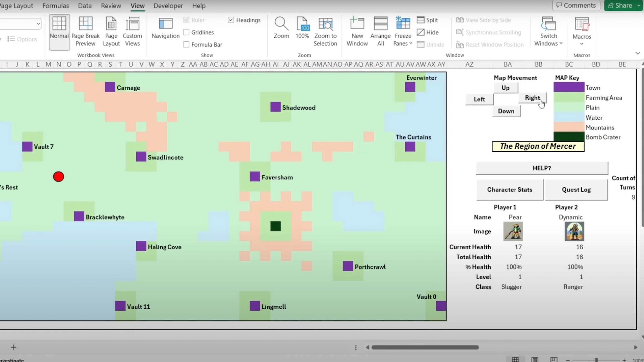Enable the Gridlines checkbox
The image size is (644, 362).
(x=186, y=32)
